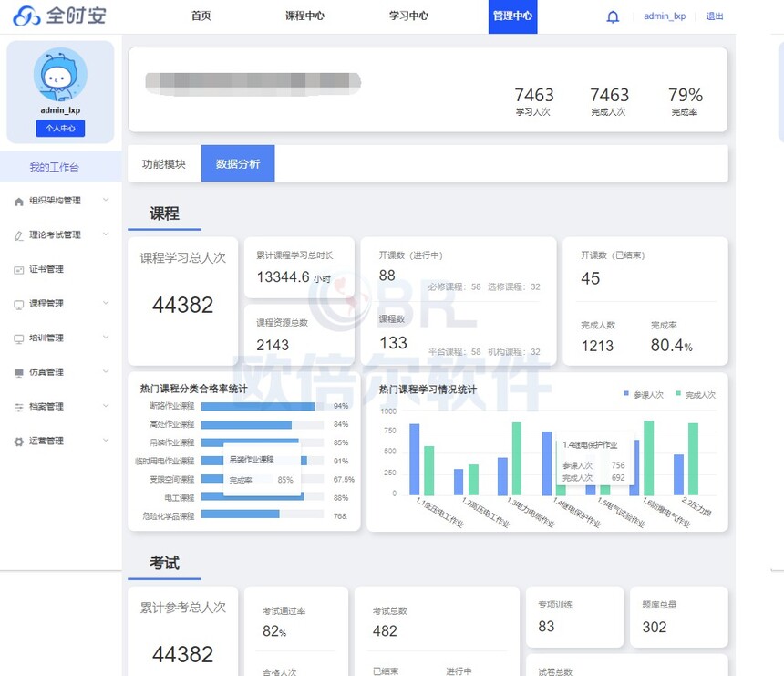Click the pencil icon beside 理论考试管理

click(x=19, y=235)
